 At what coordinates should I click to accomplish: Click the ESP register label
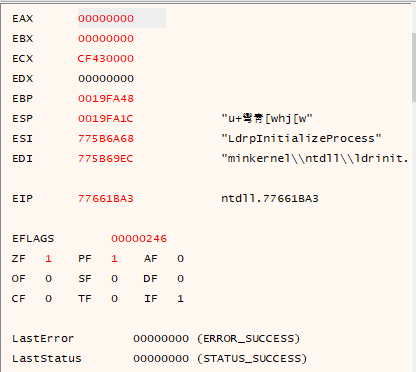coord(23,118)
